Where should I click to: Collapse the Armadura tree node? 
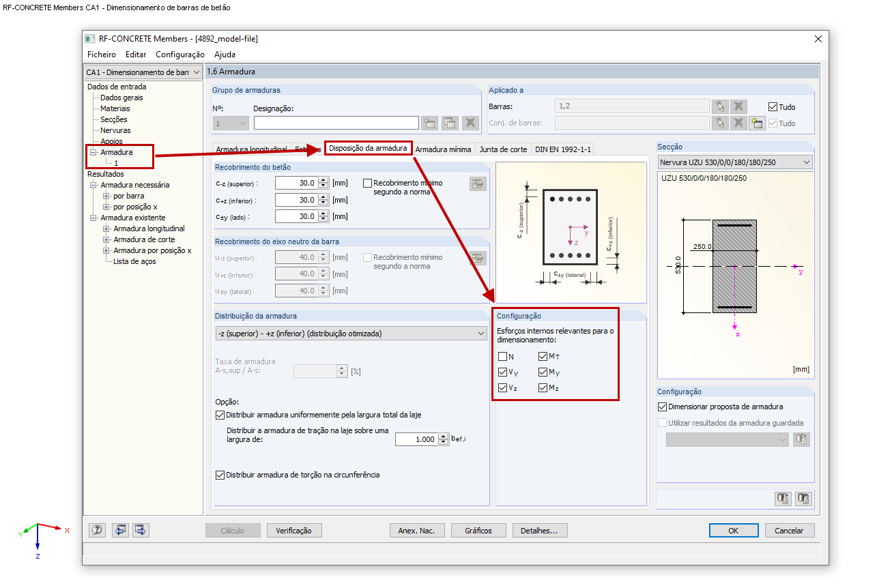(93, 152)
